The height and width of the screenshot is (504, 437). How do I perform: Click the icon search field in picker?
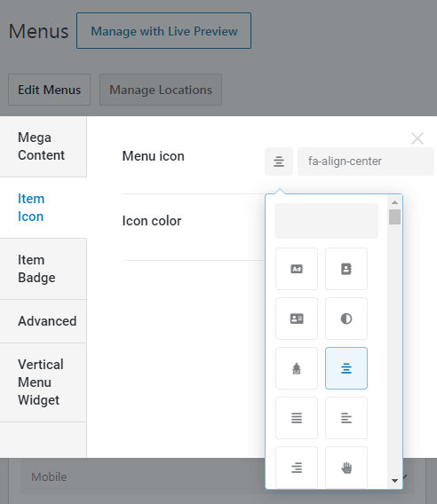326,221
